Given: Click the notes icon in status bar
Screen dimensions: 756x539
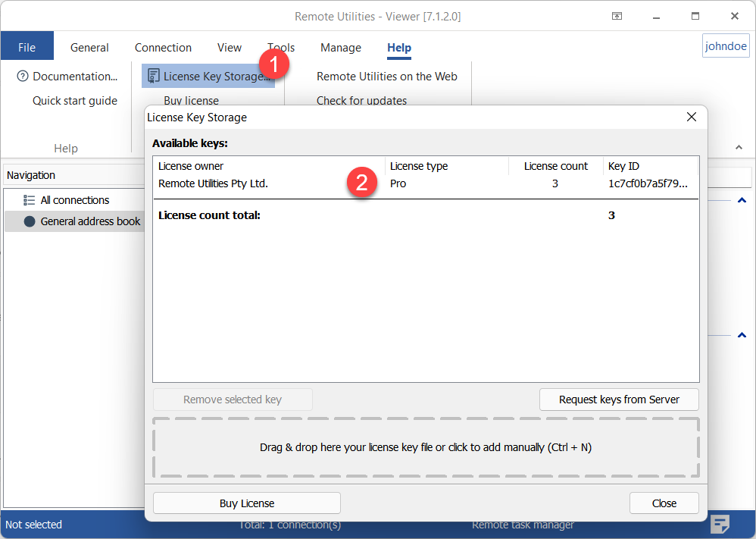Looking at the screenshot, I should pos(720,524).
